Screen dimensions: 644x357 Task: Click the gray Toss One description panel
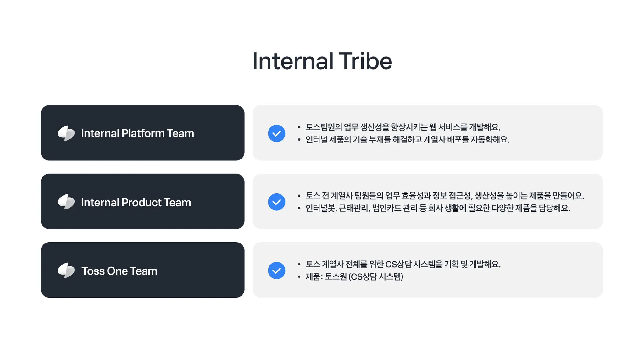pyautogui.click(x=428, y=270)
